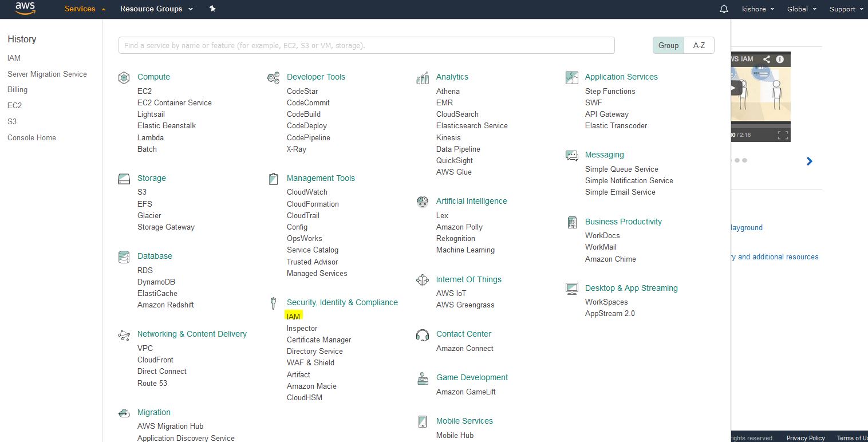The width and height of the screenshot is (868, 442).
Task: Click the Analytics bar chart icon
Action: pyautogui.click(x=423, y=78)
